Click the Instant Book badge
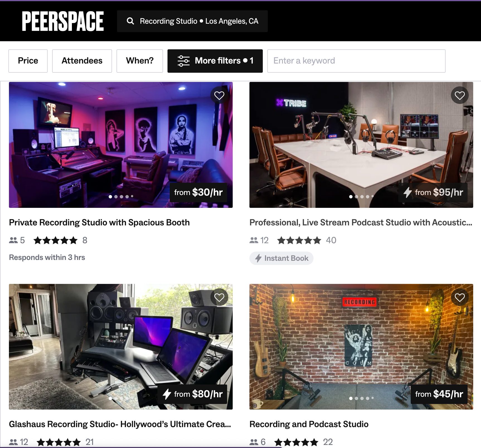Viewport: 481px width, 448px height. tap(281, 258)
